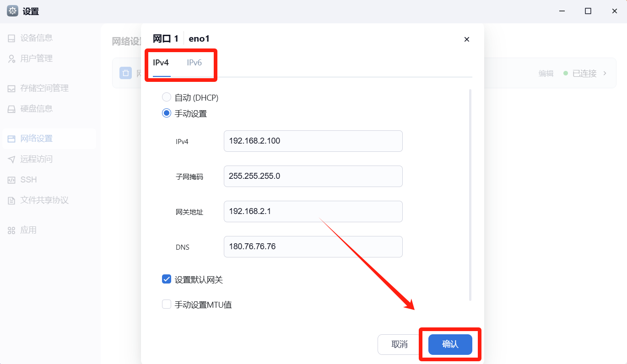Select the automatic DHCP radio button
Viewport: 627px width, 364px height.
(167, 97)
